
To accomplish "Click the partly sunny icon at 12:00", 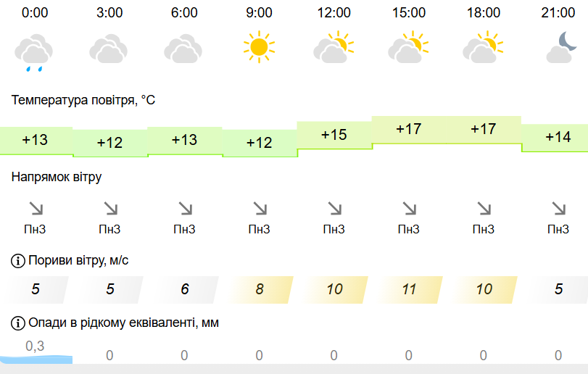I will (x=334, y=49).
